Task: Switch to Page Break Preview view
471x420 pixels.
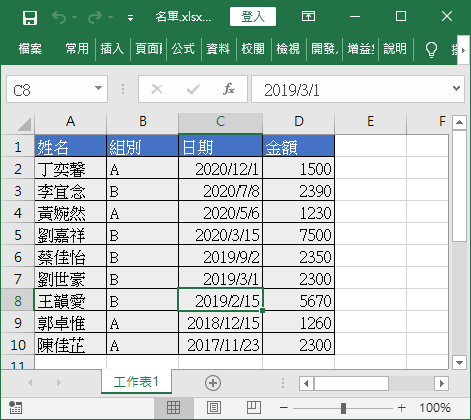Action: tap(254, 407)
